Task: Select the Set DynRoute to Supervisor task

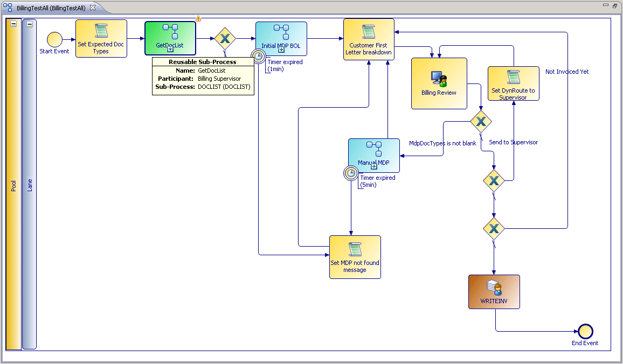Action: tap(513, 83)
